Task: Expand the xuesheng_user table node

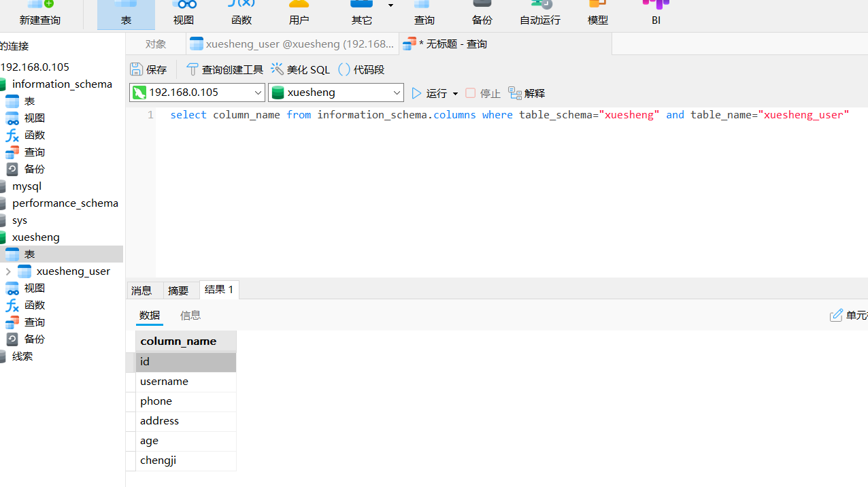Action: pos(8,271)
